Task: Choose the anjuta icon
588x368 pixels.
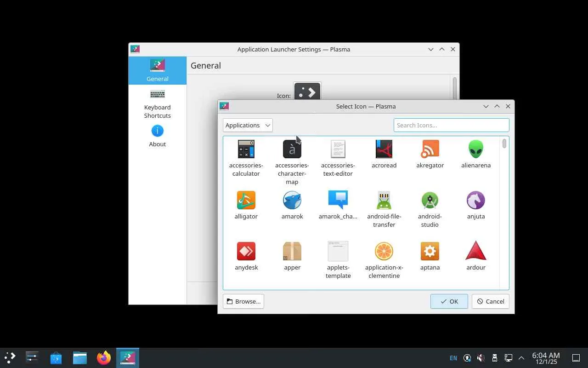Action: [476, 200]
